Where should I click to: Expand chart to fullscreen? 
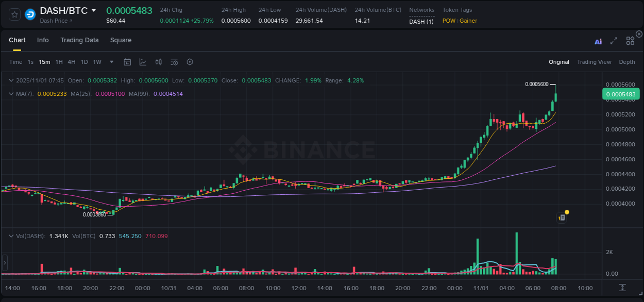tap(614, 41)
